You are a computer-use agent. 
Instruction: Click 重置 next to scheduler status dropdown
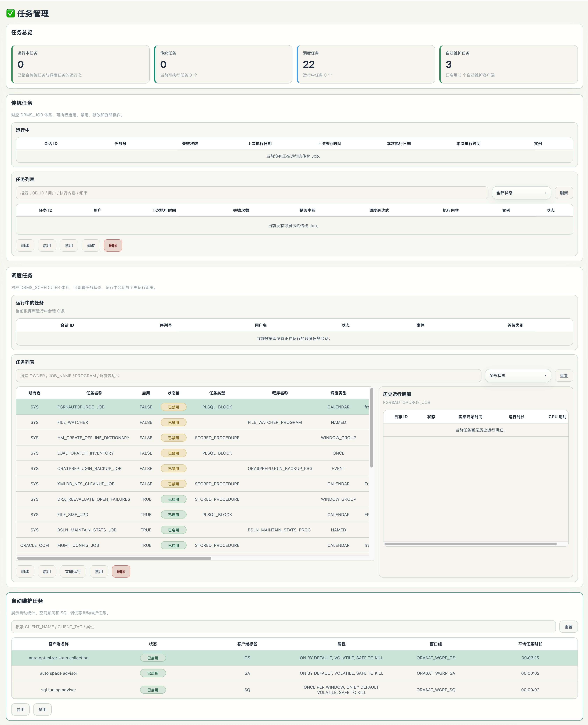564,376
